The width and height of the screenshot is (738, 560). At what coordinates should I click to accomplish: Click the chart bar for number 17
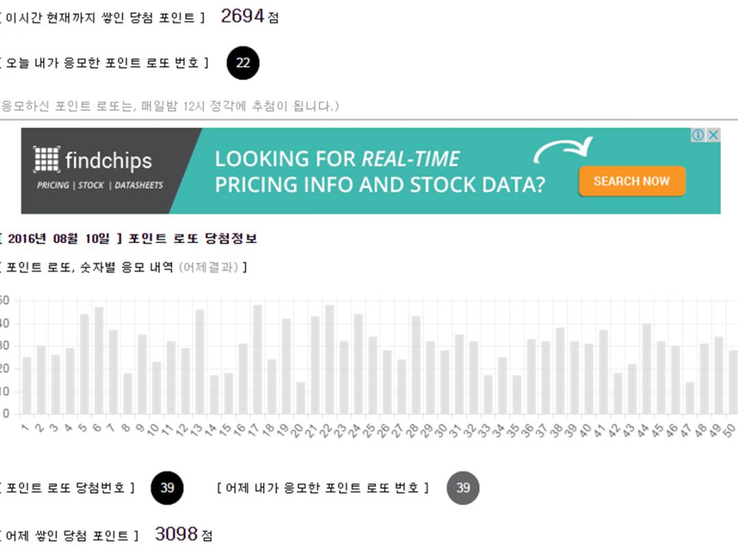pyautogui.click(x=258, y=360)
